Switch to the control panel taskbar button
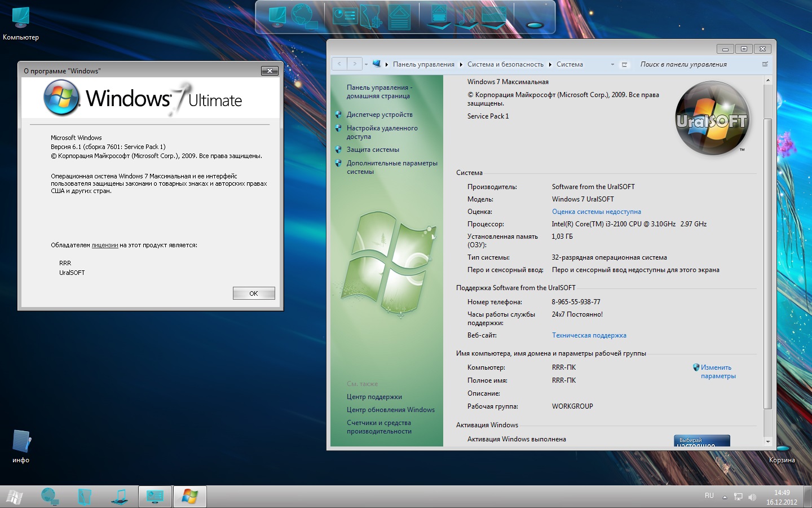The width and height of the screenshot is (812, 508). (155, 497)
